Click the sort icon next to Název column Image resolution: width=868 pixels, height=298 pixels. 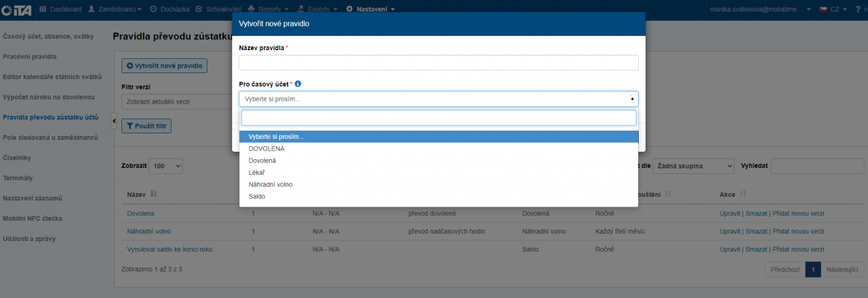pos(154,195)
